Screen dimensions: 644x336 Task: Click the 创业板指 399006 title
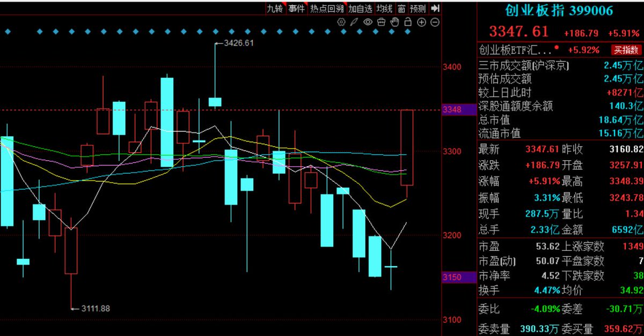pos(559,10)
